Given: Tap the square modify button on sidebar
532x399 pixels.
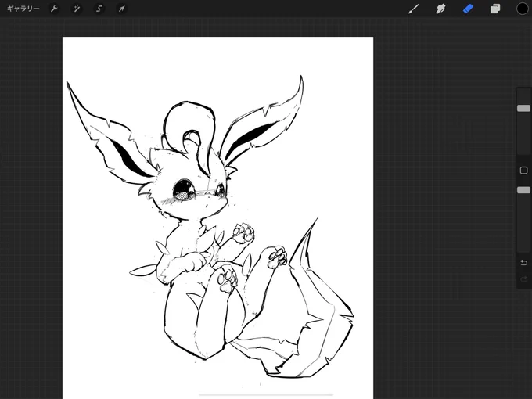Looking at the screenshot, I should [523, 171].
